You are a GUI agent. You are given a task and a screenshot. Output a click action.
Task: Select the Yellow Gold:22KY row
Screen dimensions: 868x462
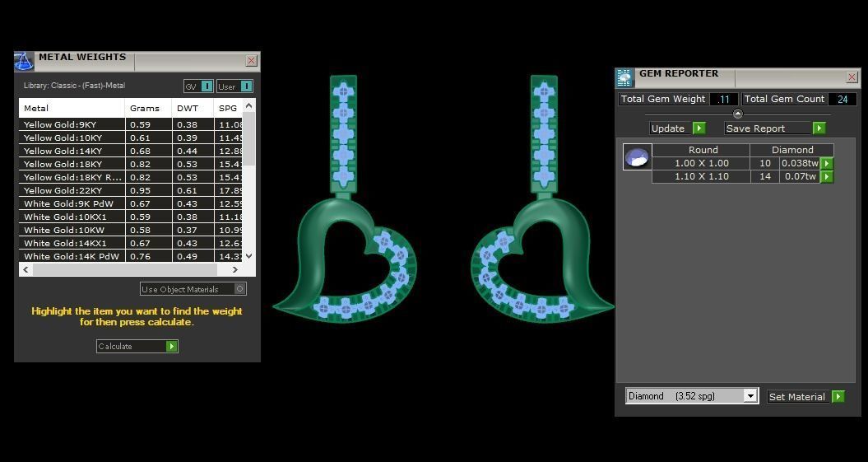pyautogui.click(x=131, y=190)
